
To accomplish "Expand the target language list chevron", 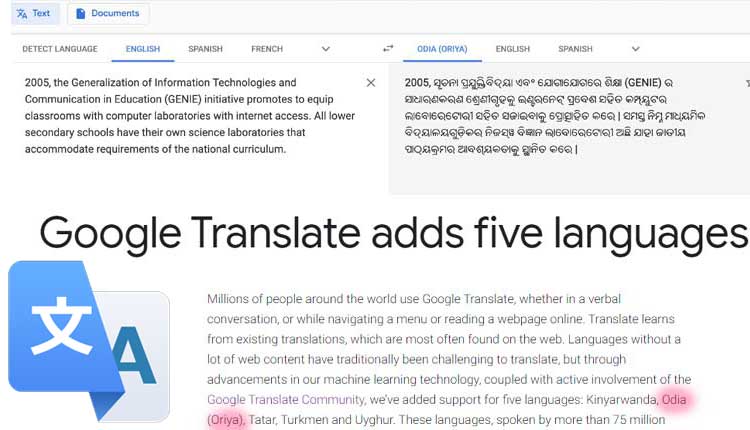I will (x=635, y=49).
